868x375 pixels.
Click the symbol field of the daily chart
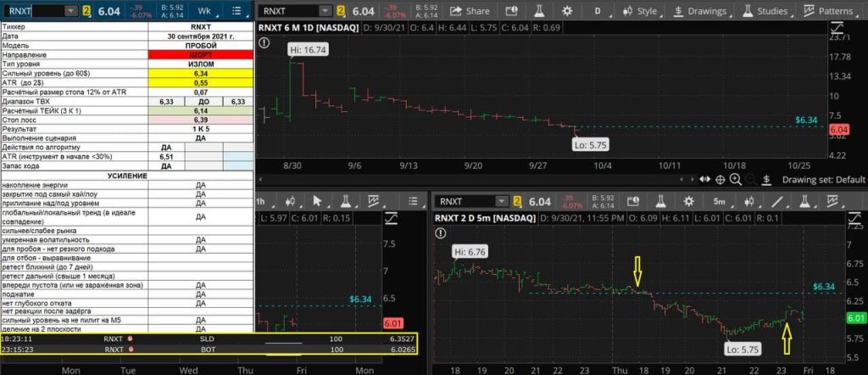(x=289, y=10)
